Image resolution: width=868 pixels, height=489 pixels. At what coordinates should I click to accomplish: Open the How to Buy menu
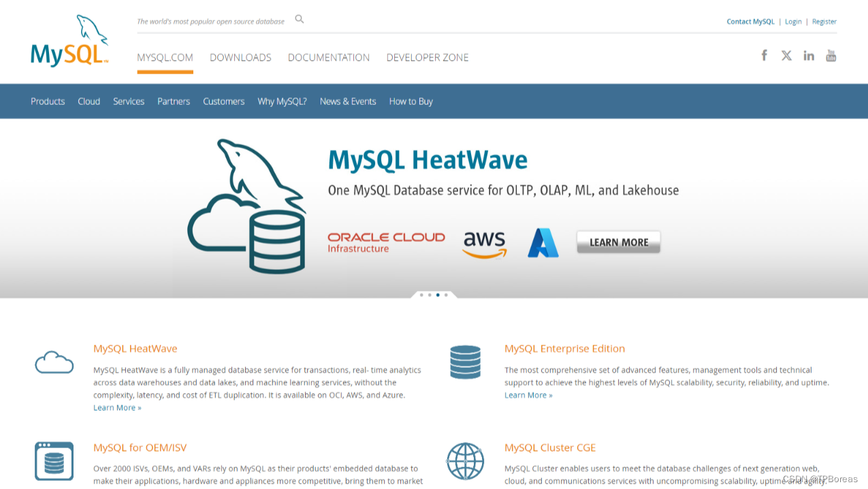(411, 101)
